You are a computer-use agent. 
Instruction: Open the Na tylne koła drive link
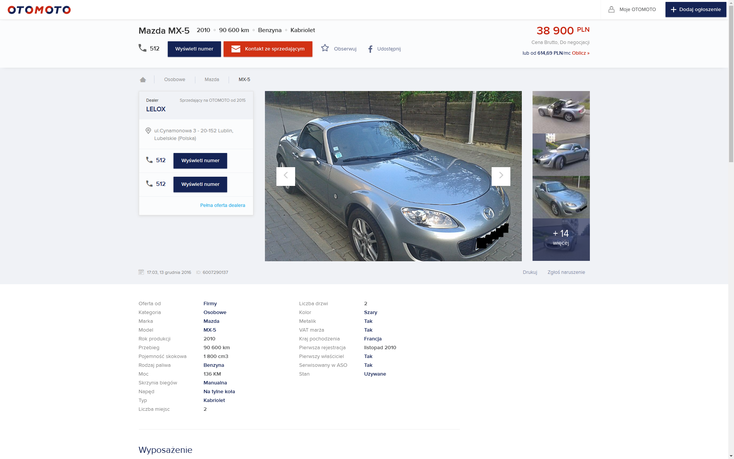coord(219,392)
